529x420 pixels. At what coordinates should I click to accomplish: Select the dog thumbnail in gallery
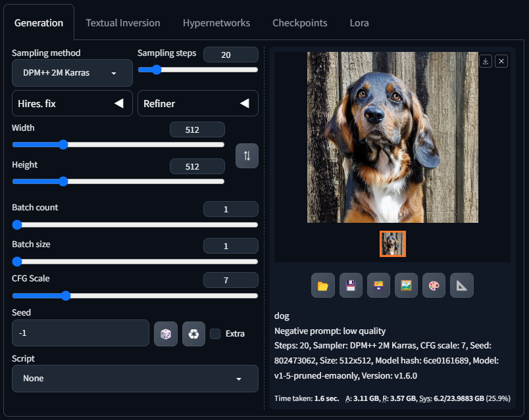[x=393, y=244]
